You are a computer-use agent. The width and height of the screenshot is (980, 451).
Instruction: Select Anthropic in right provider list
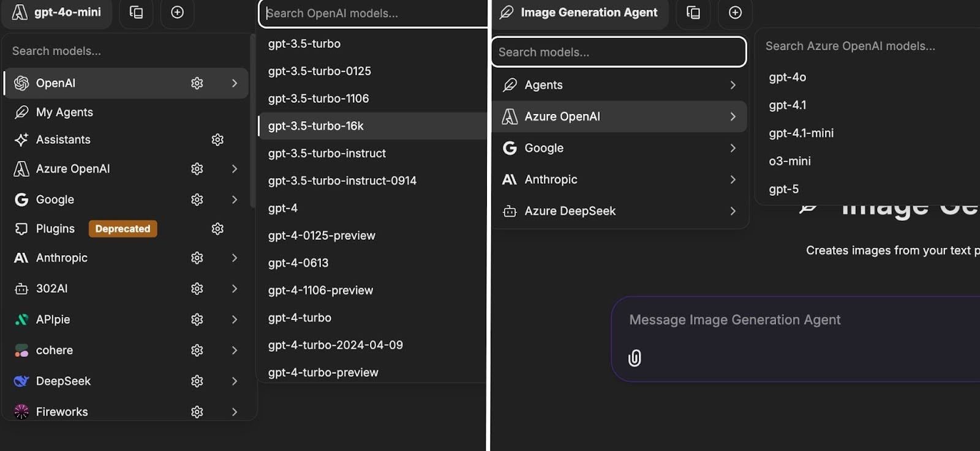pos(619,180)
